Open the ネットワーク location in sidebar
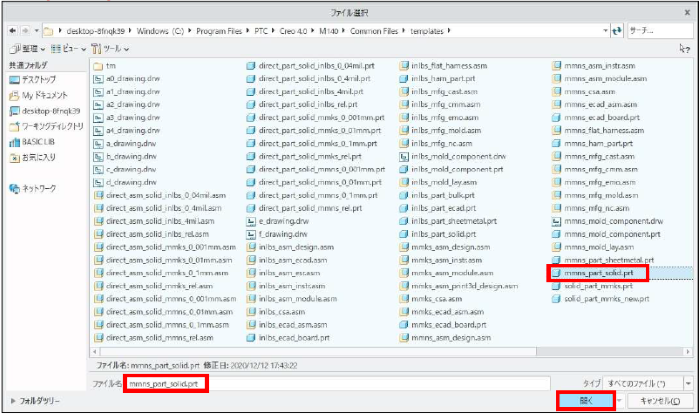This screenshot has width=700, height=414. tap(40, 188)
